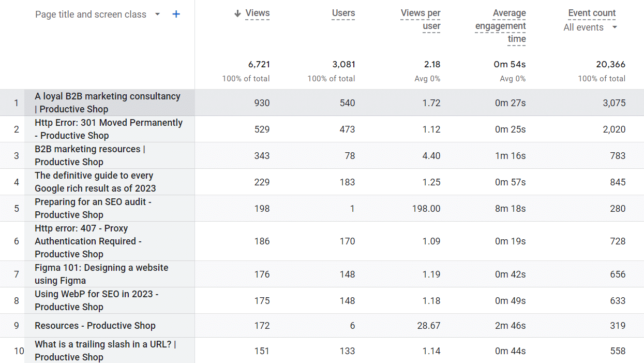Click the caret beside Page title and screen class
Viewport: 644px width, 363px height.
click(157, 14)
